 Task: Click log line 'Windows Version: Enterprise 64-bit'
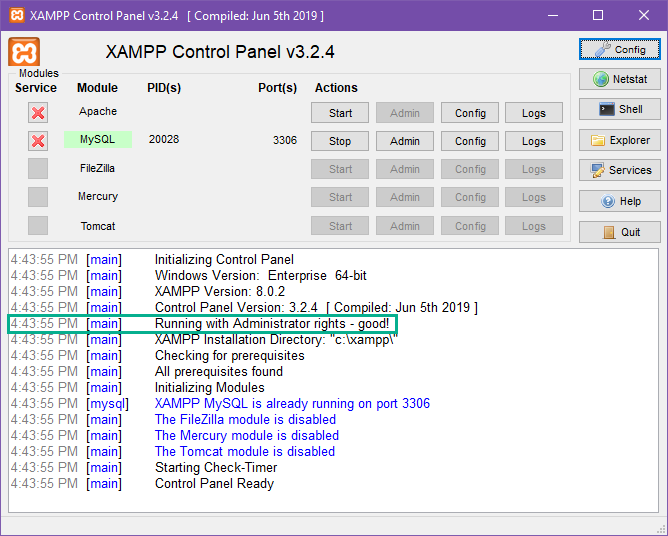(260, 276)
